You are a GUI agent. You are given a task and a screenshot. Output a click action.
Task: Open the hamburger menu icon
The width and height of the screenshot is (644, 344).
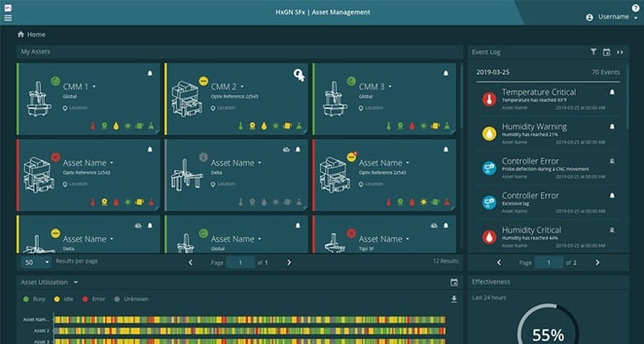pyautogui.click(x=7, y=17)
